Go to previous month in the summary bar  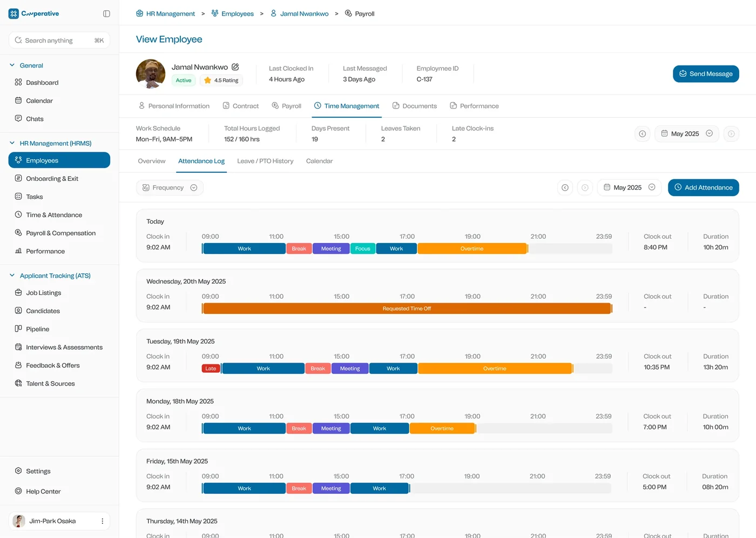(642, 134)
